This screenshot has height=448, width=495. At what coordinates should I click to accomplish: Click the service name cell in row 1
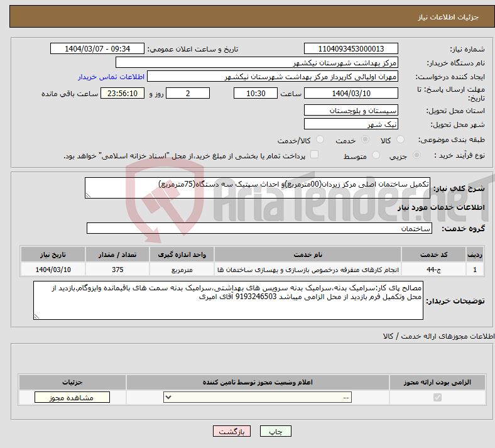308,270
